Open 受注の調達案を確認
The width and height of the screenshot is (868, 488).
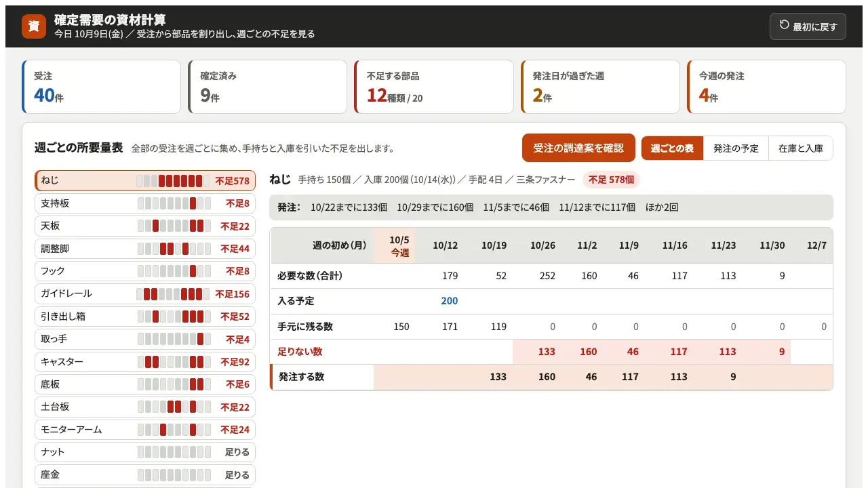pos(578,148)
